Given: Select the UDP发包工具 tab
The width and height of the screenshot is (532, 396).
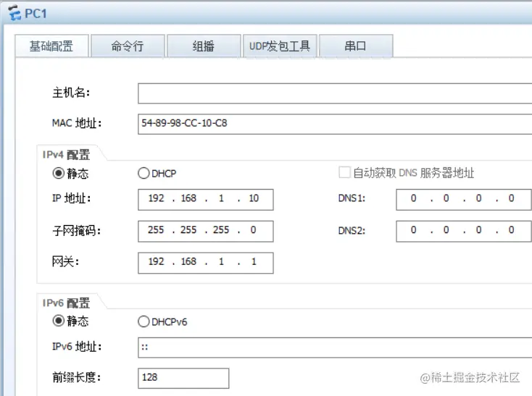Looking at the screenshot, I should click(x=280, y=46).
